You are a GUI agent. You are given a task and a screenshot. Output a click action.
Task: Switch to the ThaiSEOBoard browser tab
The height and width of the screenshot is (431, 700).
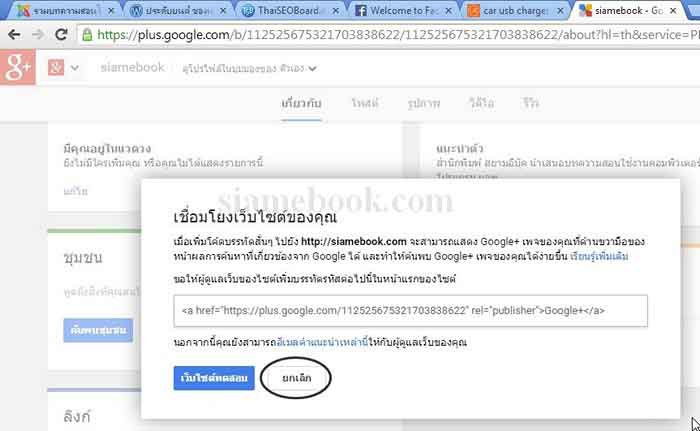(x=288, y=10)
